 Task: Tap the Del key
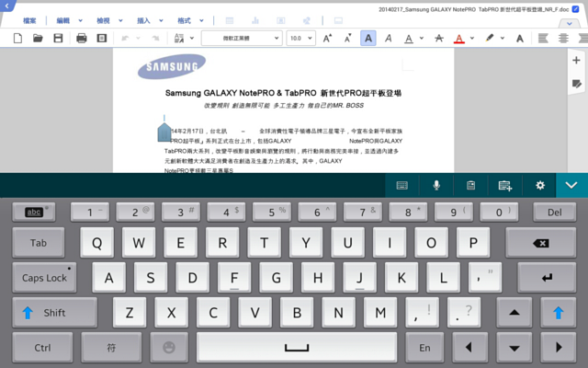[554, 213]
